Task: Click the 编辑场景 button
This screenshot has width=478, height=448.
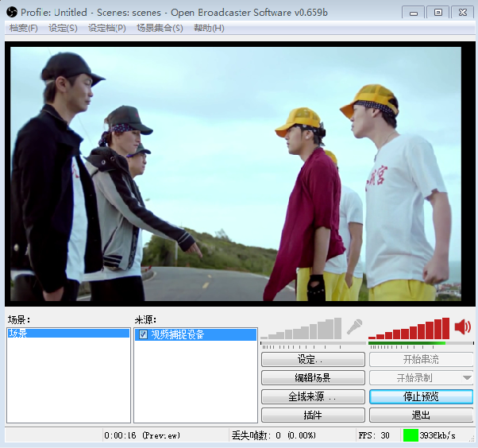Action: pyautogui.click(x=313, y=378)
